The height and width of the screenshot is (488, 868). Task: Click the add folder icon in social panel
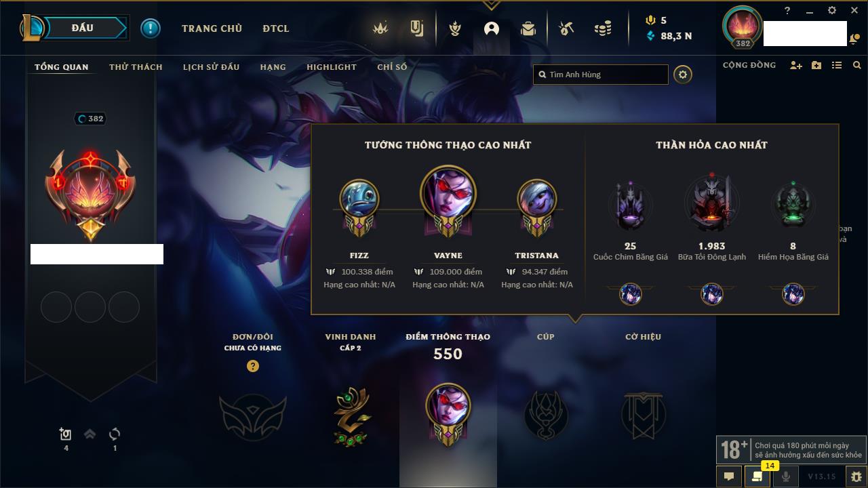click(x=816, y=65)
